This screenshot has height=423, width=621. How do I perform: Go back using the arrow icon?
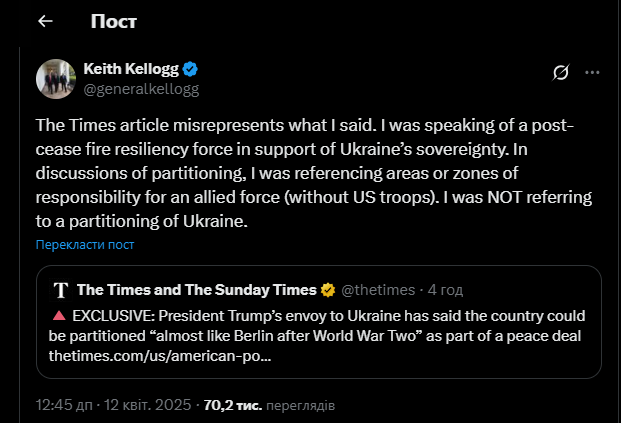pyautogui.click(x=45, y=21)
